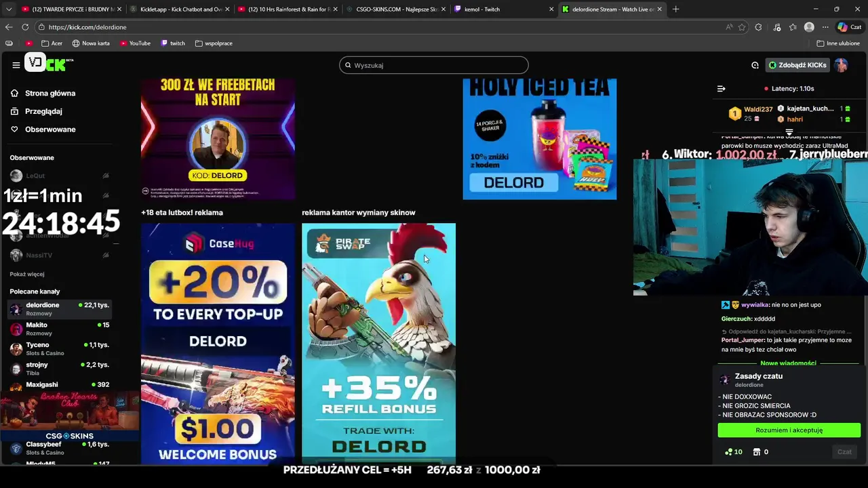868x488 pixels.
Task: Open the CaseHug +20% banner
Action: tap(218, 344)
